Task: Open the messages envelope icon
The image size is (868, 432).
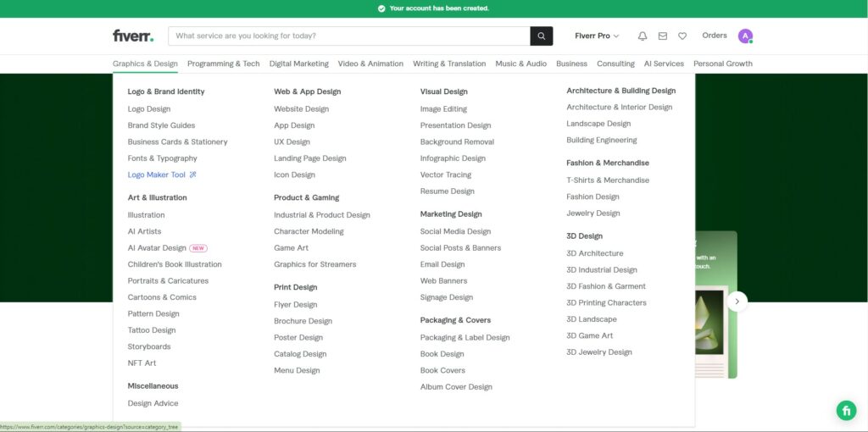Action: (x=663, y=36)
